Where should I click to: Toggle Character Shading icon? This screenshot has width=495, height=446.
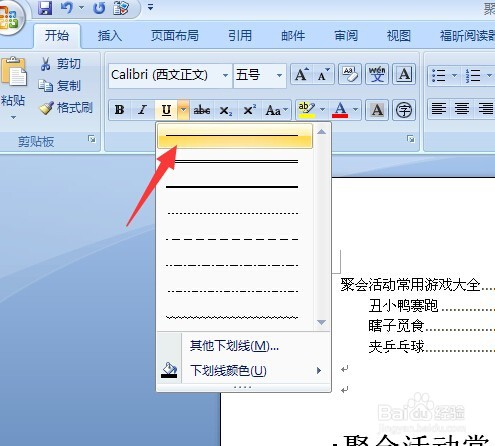(x=377, y=110)
